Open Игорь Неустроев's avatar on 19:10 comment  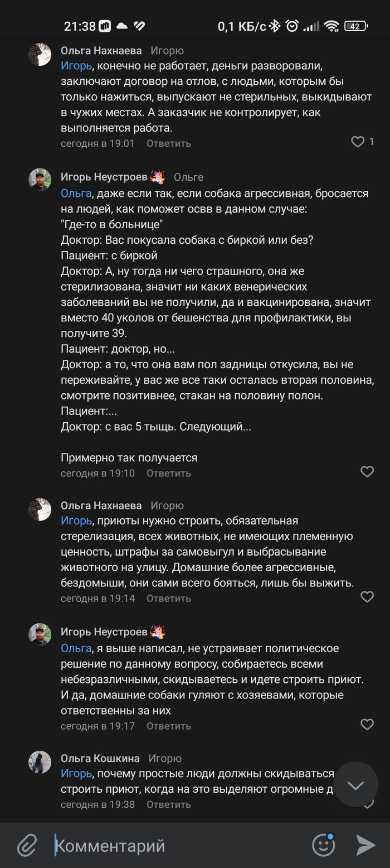click(x=40, y=180)
